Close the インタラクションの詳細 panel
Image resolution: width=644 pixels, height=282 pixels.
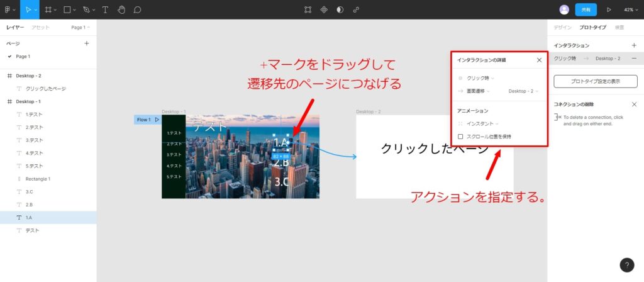click(539, 60)
